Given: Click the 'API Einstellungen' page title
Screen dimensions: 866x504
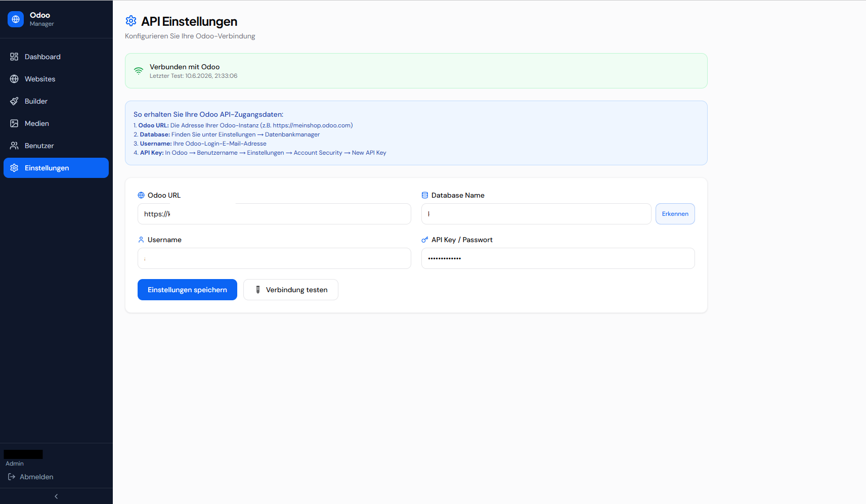Looking at the screenshot, I should click(x=189, y=21).
